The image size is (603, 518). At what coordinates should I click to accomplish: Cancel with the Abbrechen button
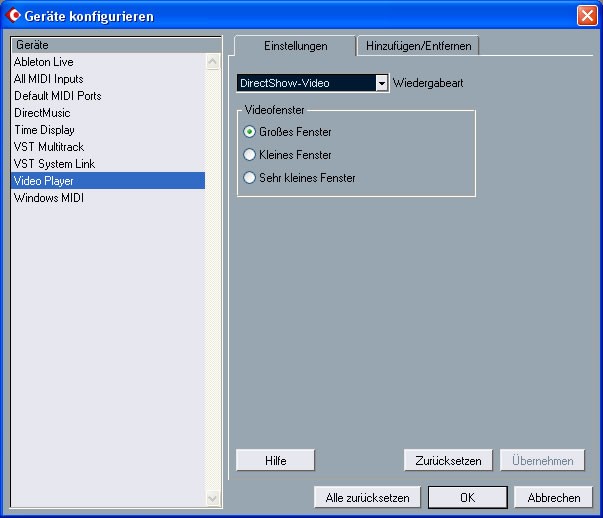(554, 498)
